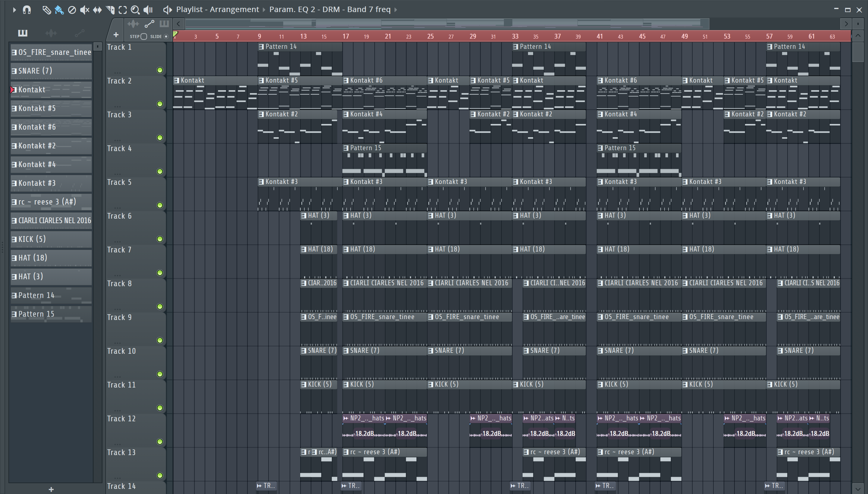Open the first NP2 hats audio clip menu on Track 12

coord(346,418)
